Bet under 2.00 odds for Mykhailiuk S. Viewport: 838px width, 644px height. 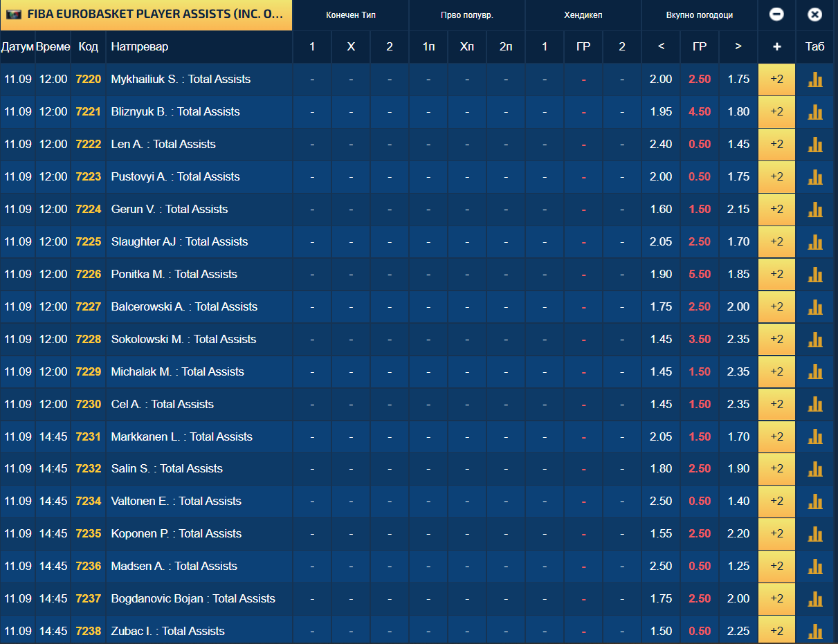pyautogui.click(x=661, y=80)
